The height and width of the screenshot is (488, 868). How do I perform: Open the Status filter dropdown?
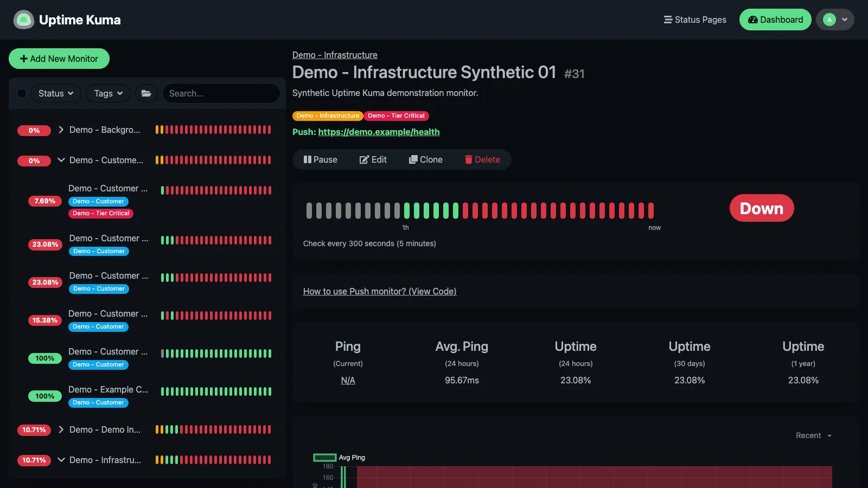click(56, 93)
